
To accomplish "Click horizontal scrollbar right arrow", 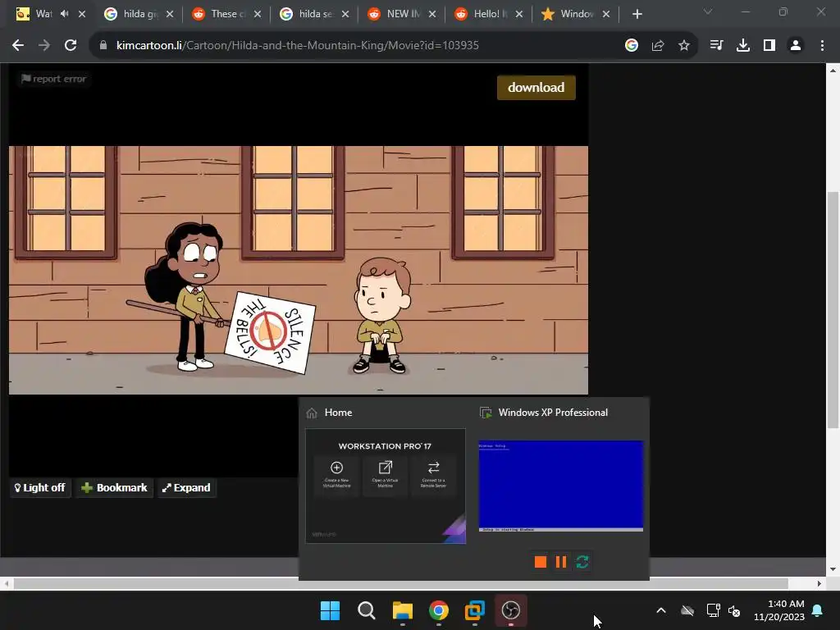I will click(x=819, y=583).
